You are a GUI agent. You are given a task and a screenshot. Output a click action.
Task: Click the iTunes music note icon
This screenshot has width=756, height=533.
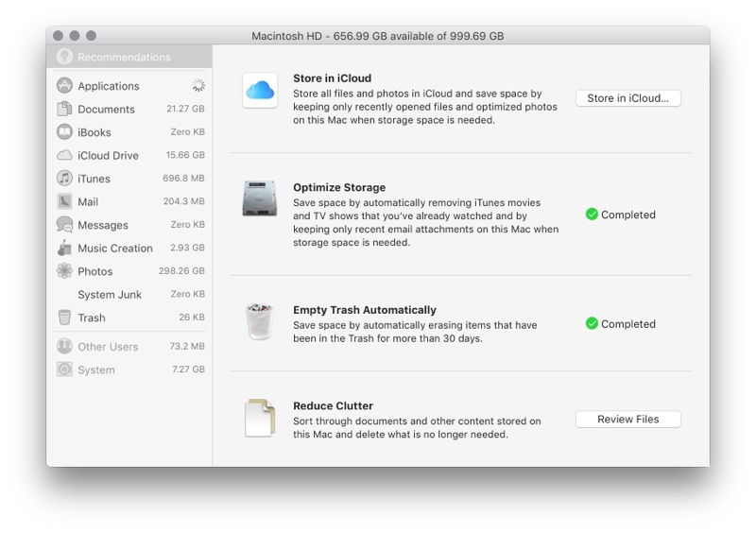tap(64, 178)
